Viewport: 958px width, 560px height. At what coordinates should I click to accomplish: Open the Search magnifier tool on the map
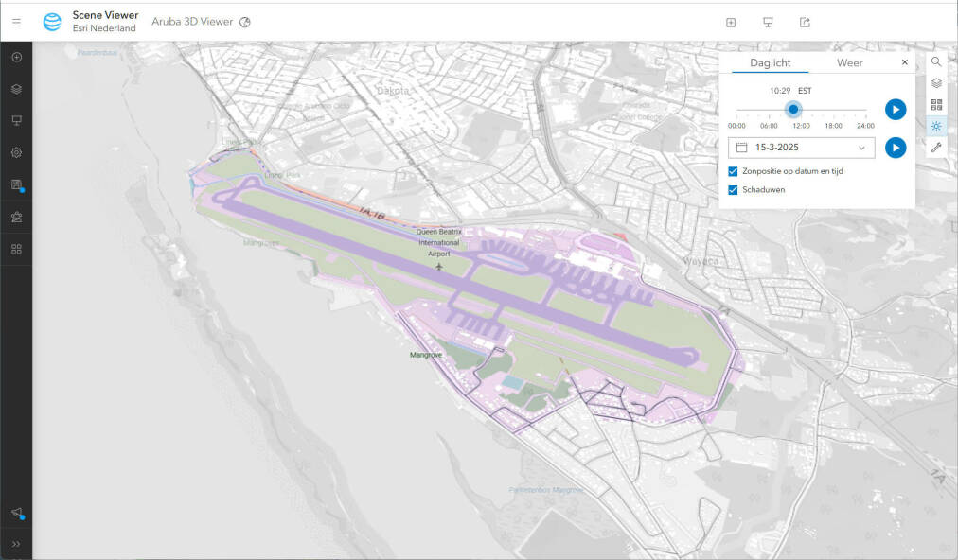[936, 61]
